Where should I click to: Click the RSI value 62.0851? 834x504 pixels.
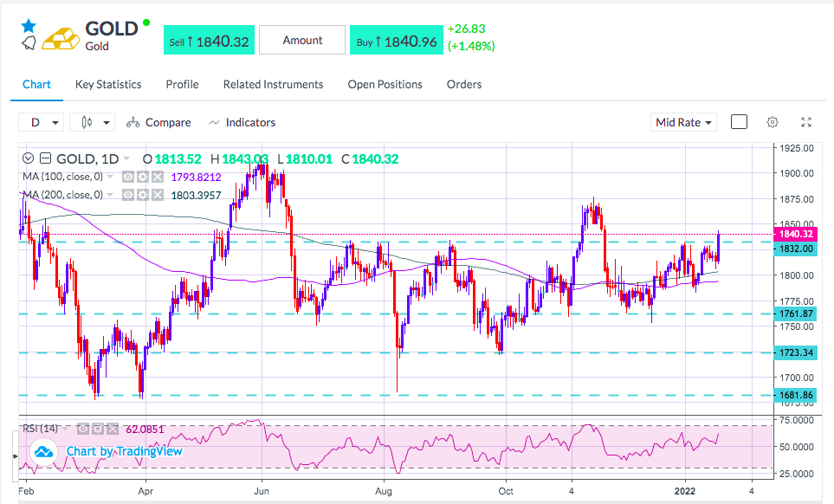click(x=145, y=429)
